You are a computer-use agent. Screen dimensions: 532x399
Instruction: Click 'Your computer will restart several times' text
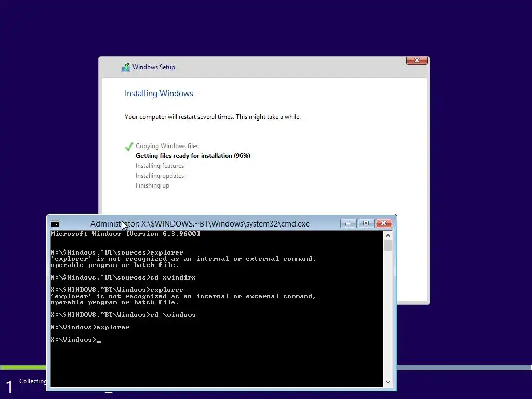pos(212,117)
